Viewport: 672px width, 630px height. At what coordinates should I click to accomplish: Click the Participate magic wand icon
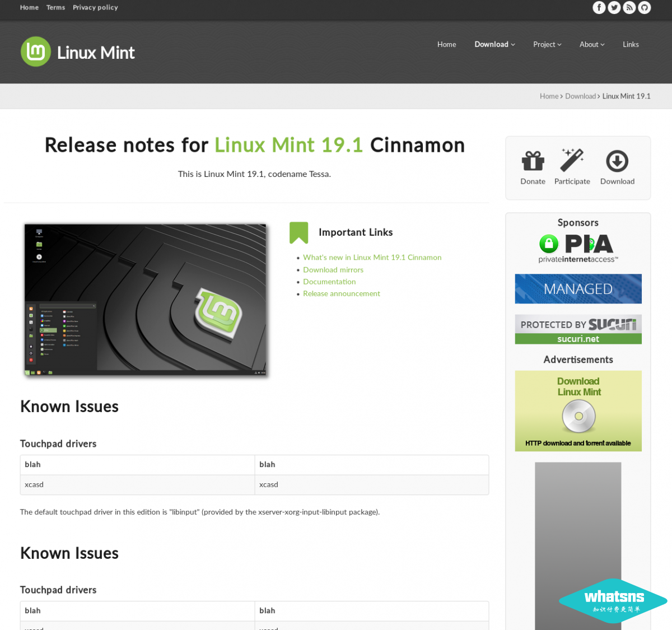tap(572, 160)
